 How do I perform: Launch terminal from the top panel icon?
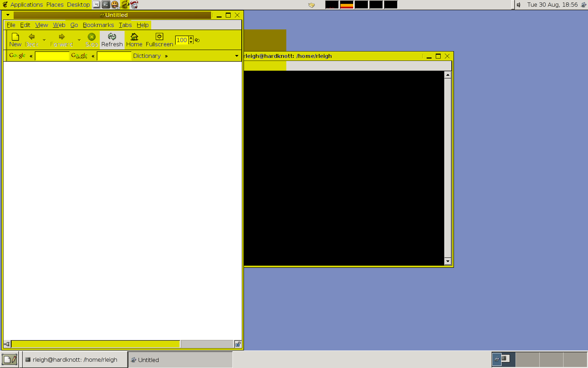click(106, 5)
